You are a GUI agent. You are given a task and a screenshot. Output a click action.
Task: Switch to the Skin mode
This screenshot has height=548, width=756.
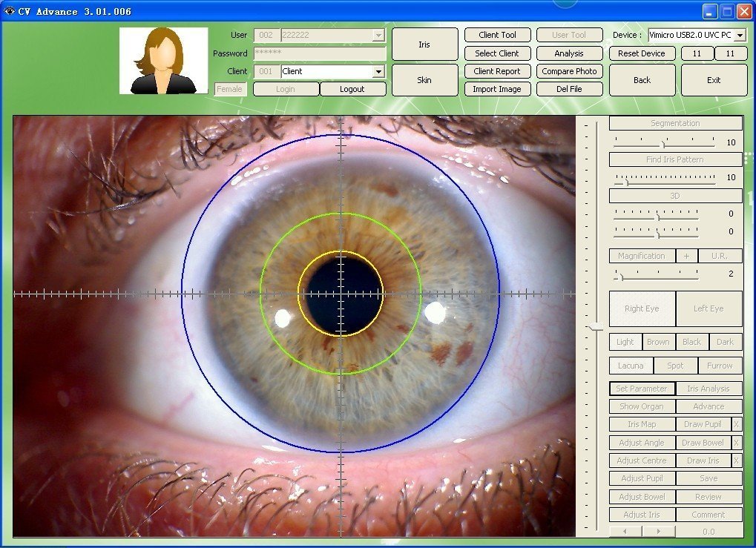click(424, 79)
